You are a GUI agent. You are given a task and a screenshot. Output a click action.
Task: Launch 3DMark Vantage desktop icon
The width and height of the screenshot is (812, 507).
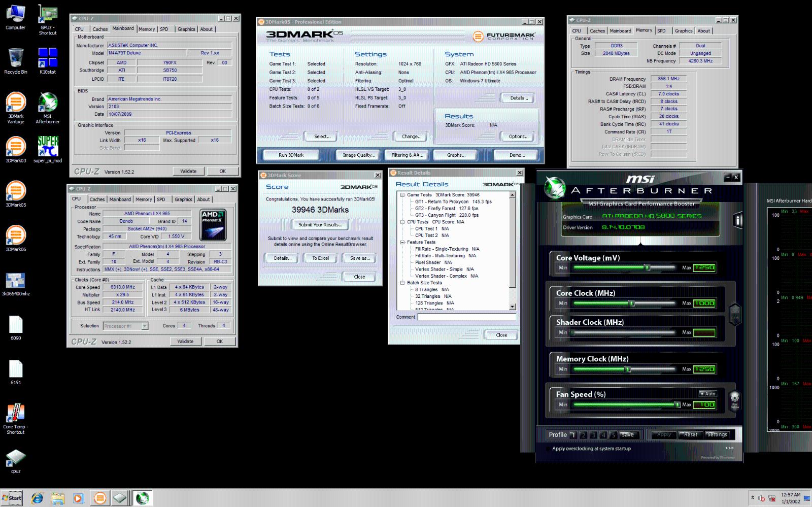[15, 108]
